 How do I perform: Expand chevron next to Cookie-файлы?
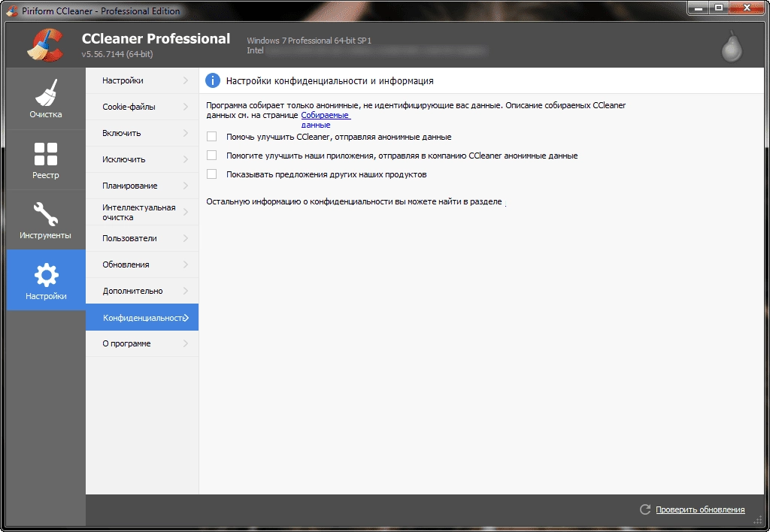point(186,107)
